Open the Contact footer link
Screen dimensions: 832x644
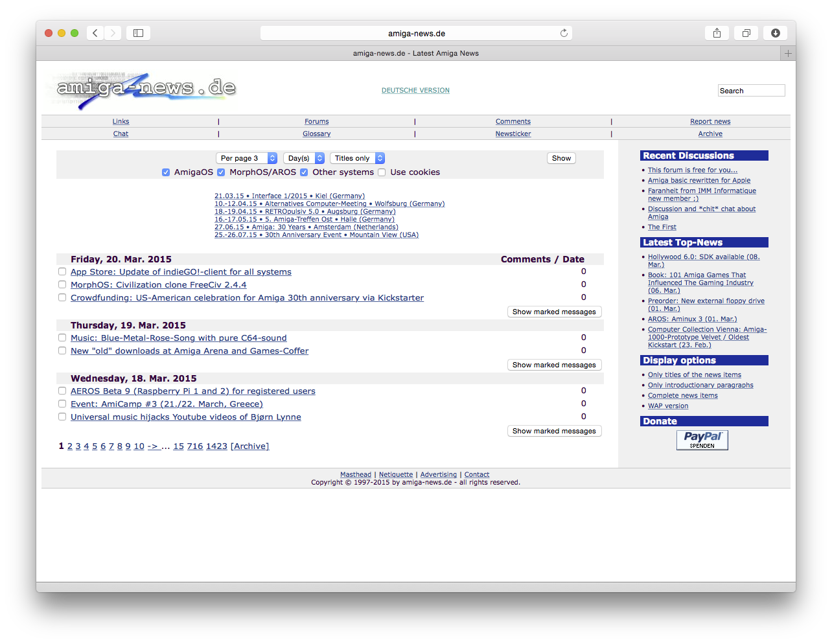coord(477,475)
